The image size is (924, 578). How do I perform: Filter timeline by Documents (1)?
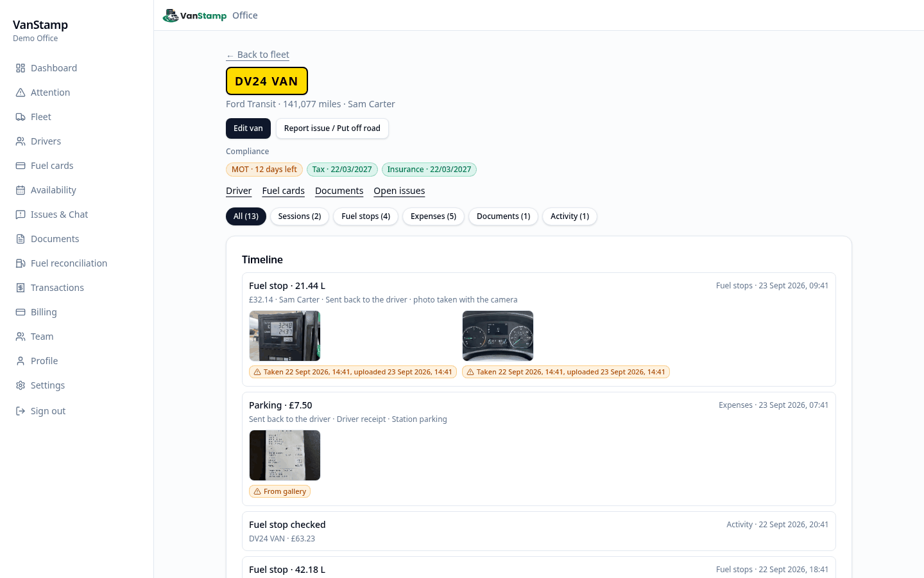click(503, 216)
